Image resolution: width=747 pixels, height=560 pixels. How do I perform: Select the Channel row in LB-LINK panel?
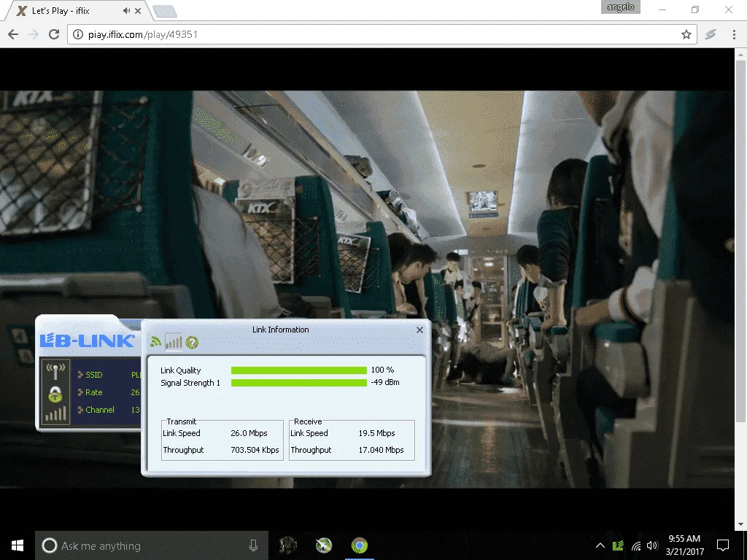(x=109, y=410)
